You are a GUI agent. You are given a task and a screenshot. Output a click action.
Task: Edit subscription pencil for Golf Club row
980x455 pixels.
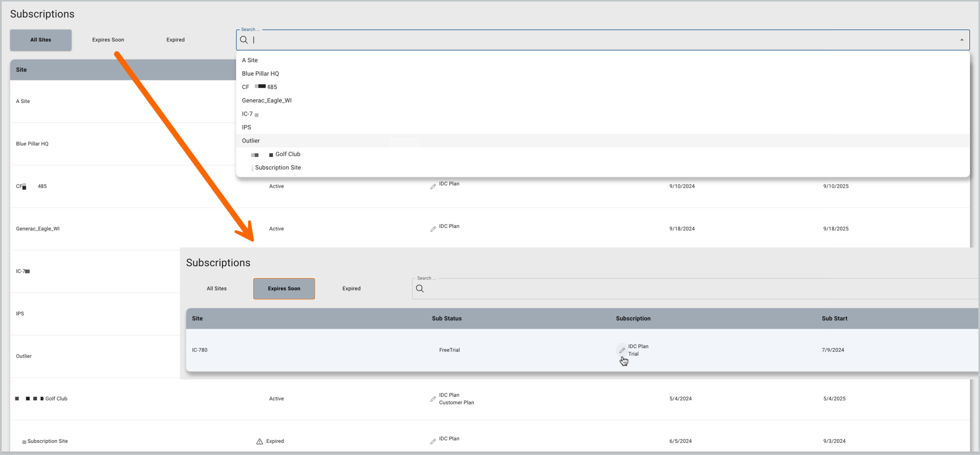(433, 399)
